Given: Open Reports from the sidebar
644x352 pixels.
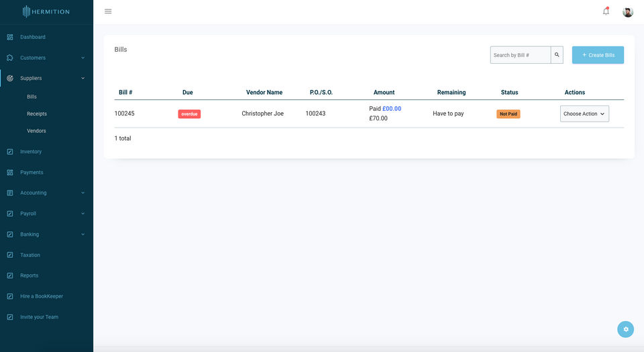Looking at the screenshot, I should [x=29, y=275].
